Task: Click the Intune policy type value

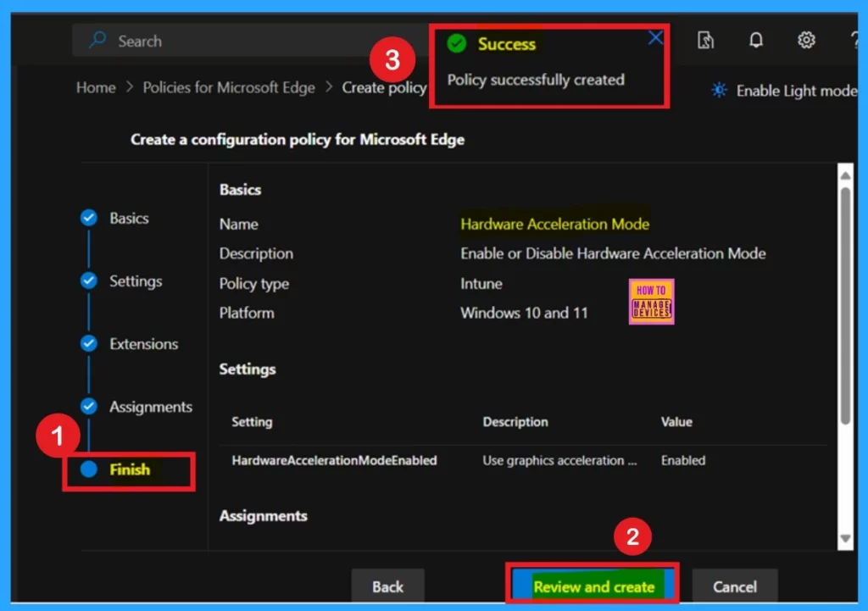Action: click(481, 283)
